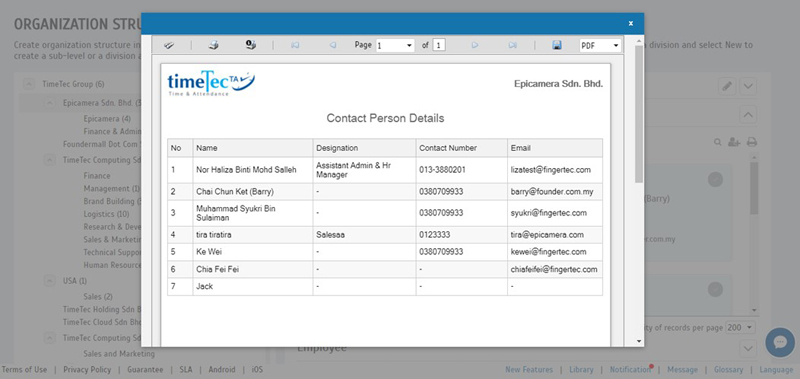This screenshot has width=800, height=379.
Task: Go to first page of report
Action: click(x=294, y=45)
